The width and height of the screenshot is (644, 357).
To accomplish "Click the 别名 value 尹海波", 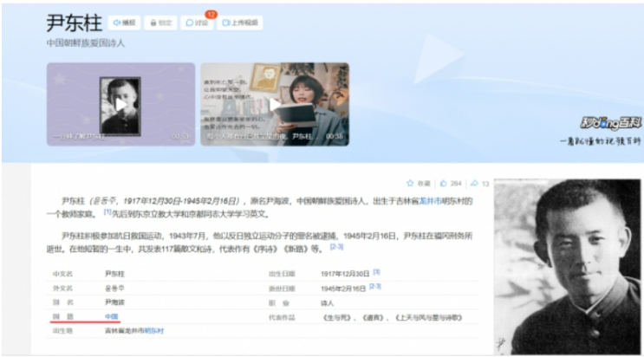I will click(x=114, y=302).
